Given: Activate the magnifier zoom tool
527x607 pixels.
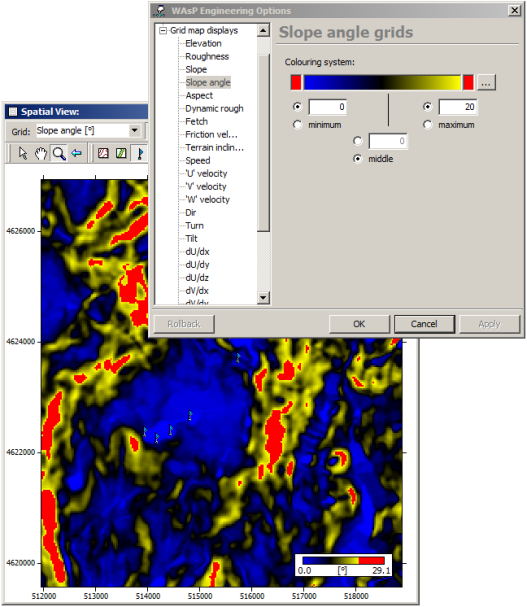Looking at the screenshot, I should tap(59, 154).
